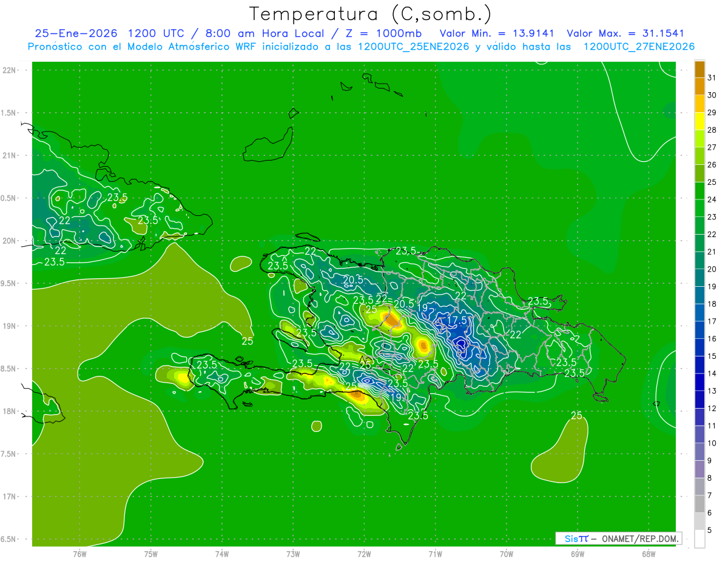This screenshot has height=562, width=728.
Task: Click the '71W' longitude axis label
Action: [x=435, y=554]
